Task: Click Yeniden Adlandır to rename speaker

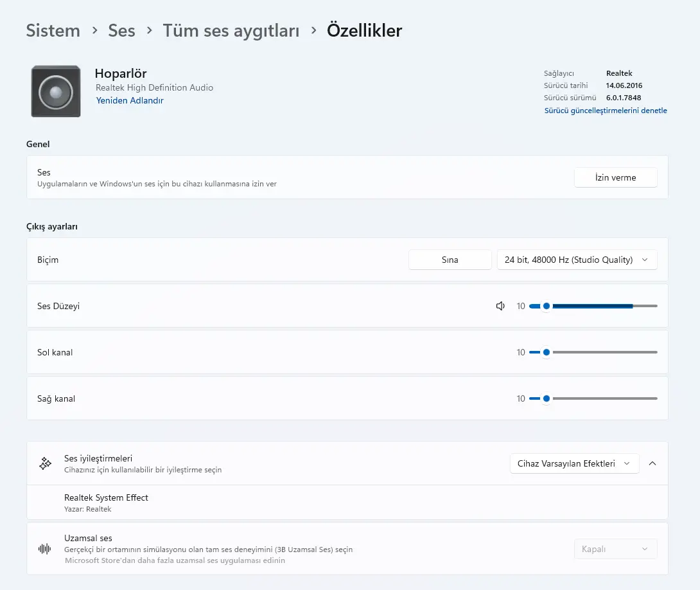Action: 130,100
